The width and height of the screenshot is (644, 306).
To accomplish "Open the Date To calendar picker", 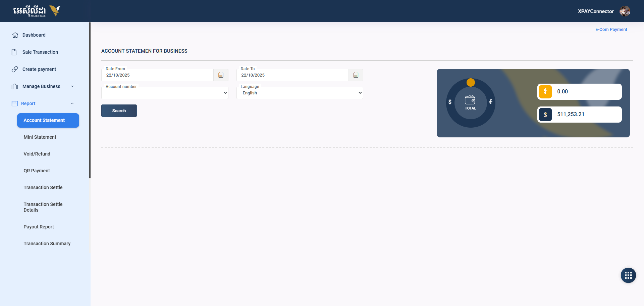I will click(x=356, y=75).
